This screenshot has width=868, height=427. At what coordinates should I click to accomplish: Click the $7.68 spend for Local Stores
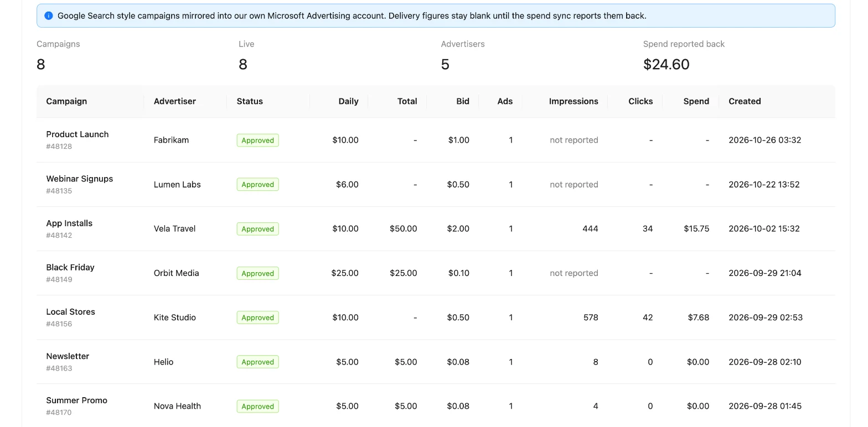(699, 317)
